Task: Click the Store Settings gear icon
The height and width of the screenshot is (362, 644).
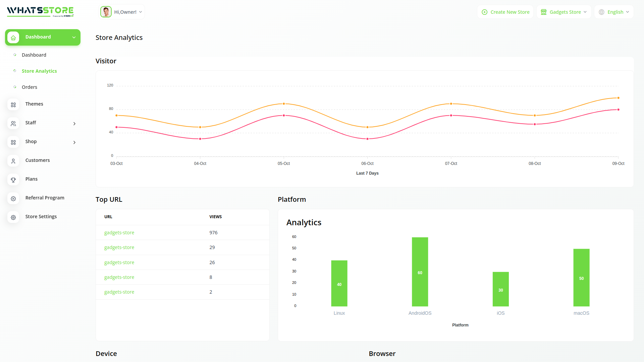Action: click(x=13, y=217)
